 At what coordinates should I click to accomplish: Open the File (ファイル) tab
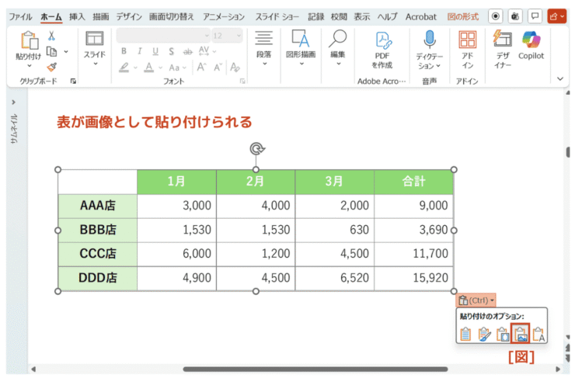(20, 17)
